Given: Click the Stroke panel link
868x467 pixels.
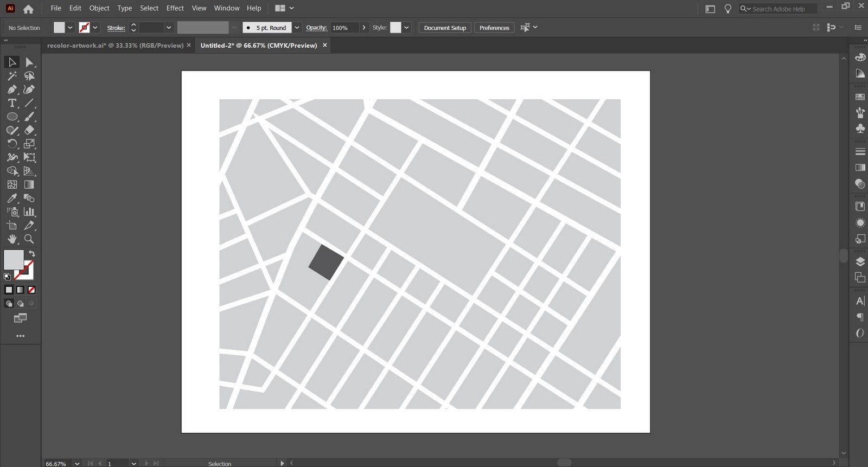Looking at the screenshot, I should point(116,28).
